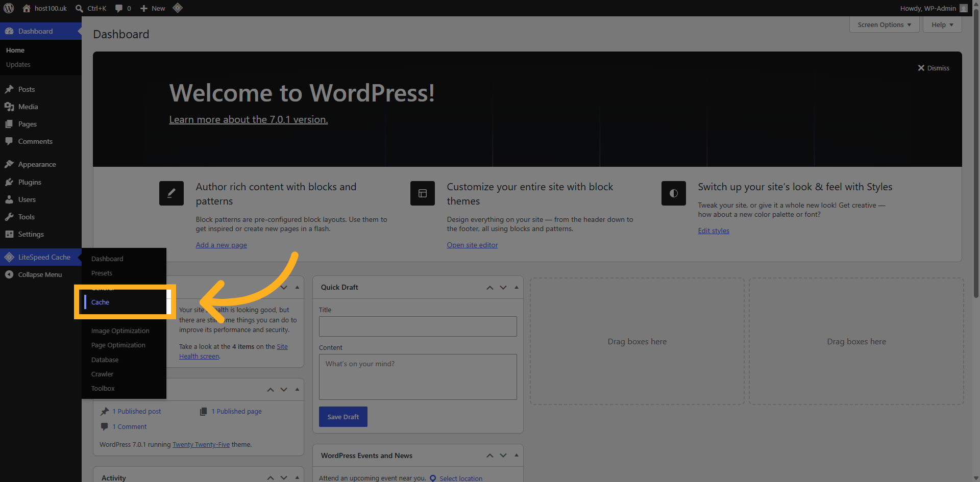The width and height of the screenshot is (980, 482).
Task: Click the plus New button in admin bar
Action: pos(153,8)
